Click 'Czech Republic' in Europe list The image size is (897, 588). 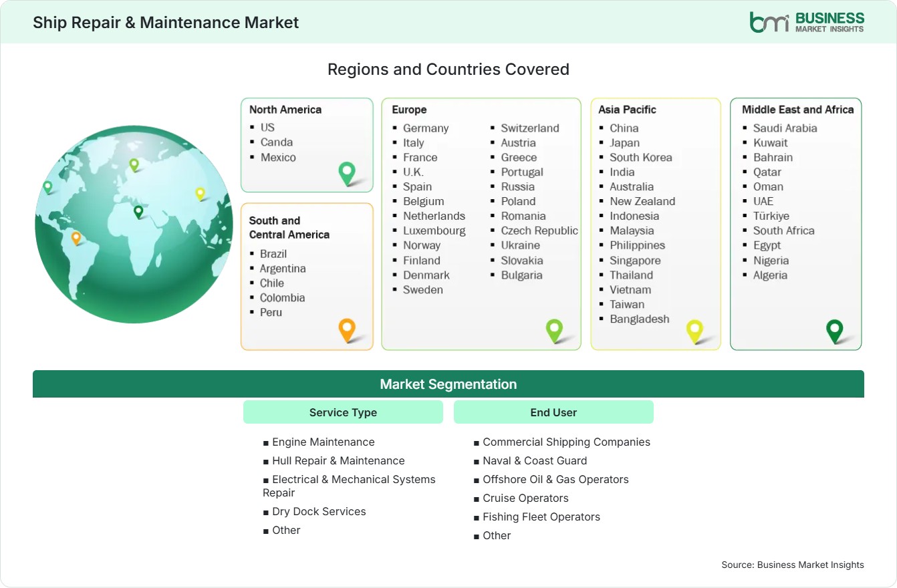point(539,231)
